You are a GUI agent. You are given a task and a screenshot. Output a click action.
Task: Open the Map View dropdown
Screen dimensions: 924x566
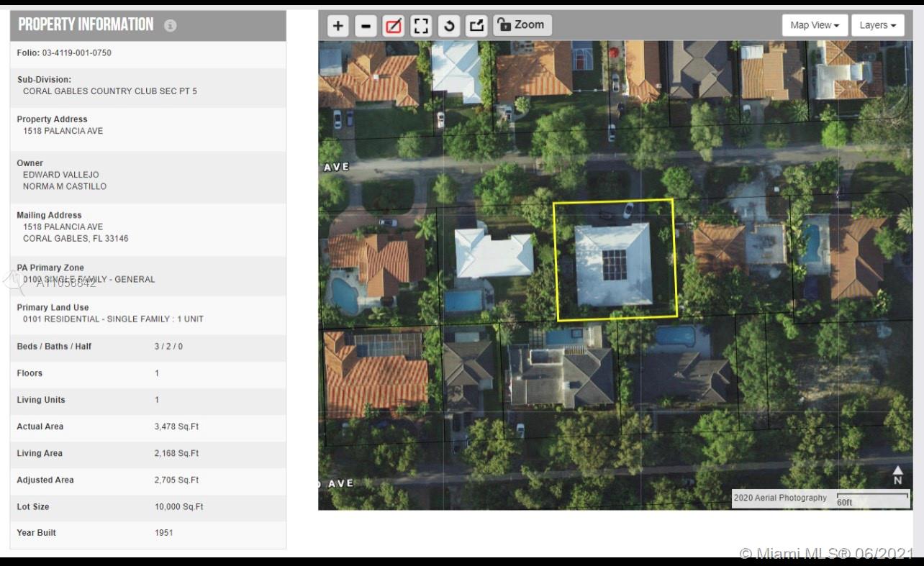(x=815, y=25)
